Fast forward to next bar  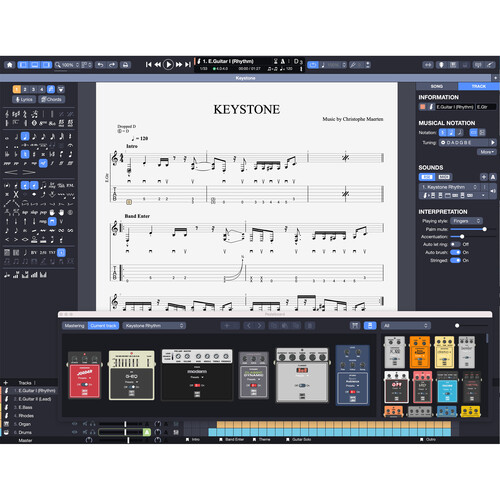[x=179, y=65]
